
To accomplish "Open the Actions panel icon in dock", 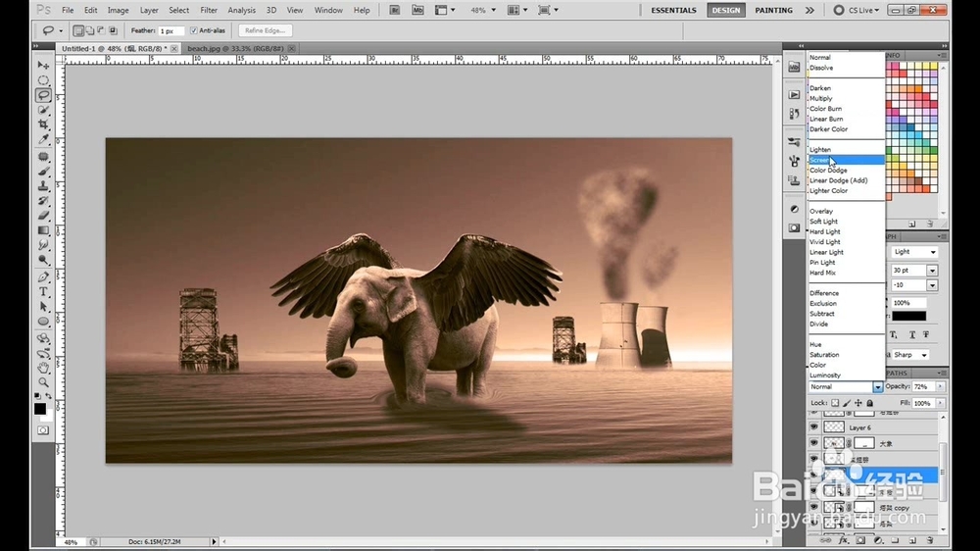I will pos(794,94).
